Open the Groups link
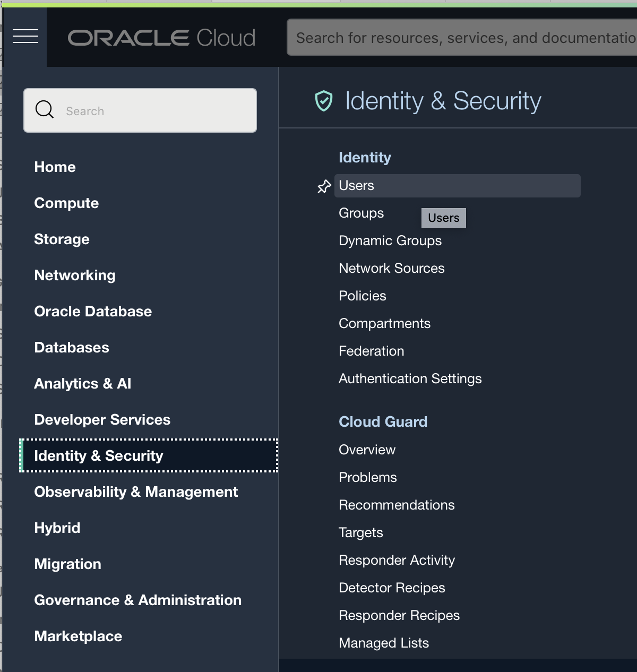 (361, 213)
